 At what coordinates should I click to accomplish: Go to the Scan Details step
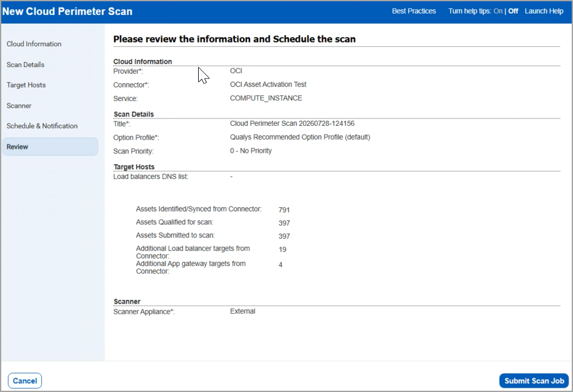[x=25, y=64]
